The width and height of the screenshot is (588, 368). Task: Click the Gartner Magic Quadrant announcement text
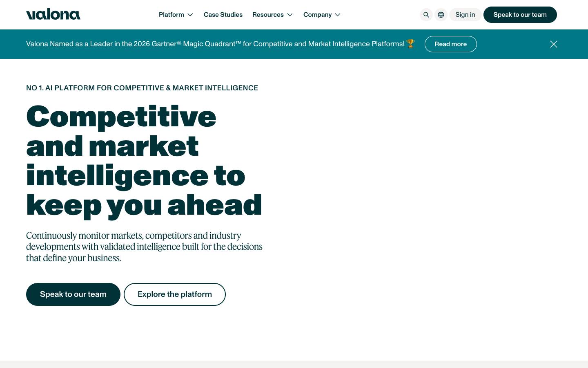[220, 44]
